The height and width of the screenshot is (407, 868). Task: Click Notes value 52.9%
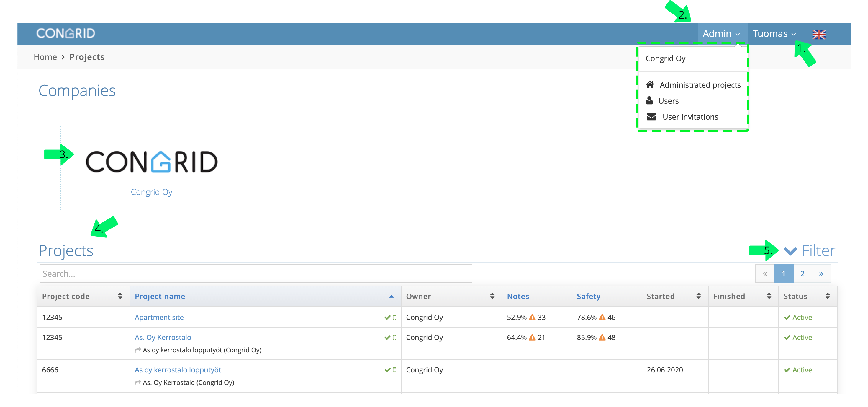517,317
